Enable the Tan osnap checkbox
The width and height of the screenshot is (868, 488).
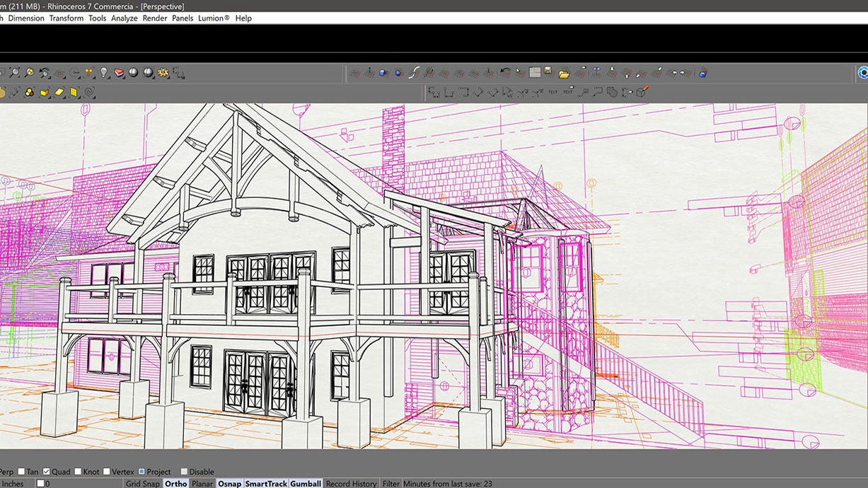pos(21,472)
